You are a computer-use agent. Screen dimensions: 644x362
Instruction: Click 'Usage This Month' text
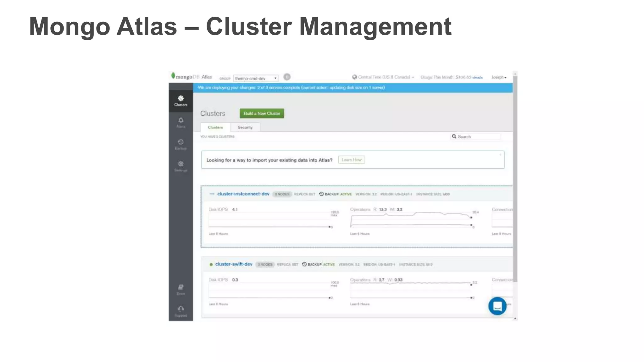[x=437, y=77]
